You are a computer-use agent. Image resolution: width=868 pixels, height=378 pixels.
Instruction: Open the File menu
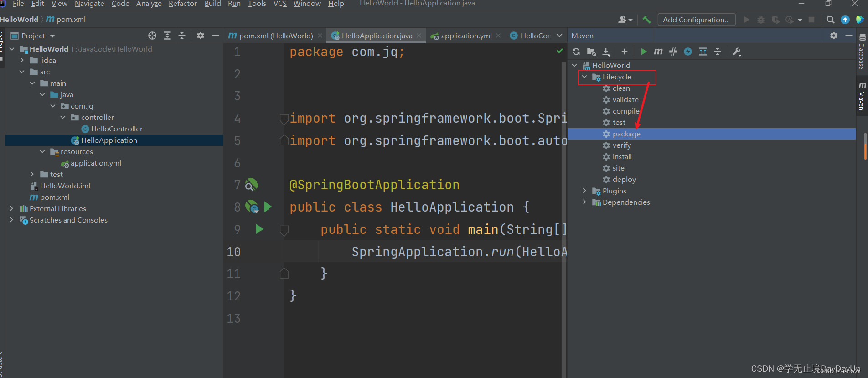click(x=18, y=4)
